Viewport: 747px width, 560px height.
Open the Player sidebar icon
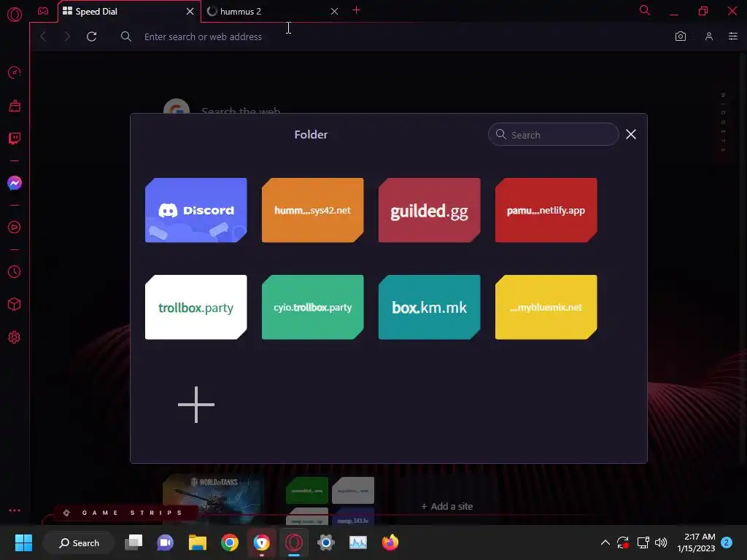coord(15,227)
